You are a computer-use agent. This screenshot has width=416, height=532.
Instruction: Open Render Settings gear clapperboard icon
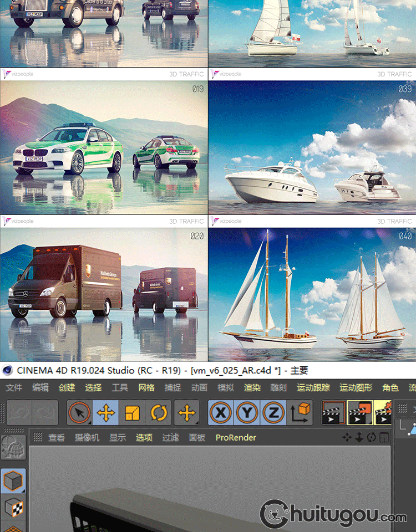(383, 412)
